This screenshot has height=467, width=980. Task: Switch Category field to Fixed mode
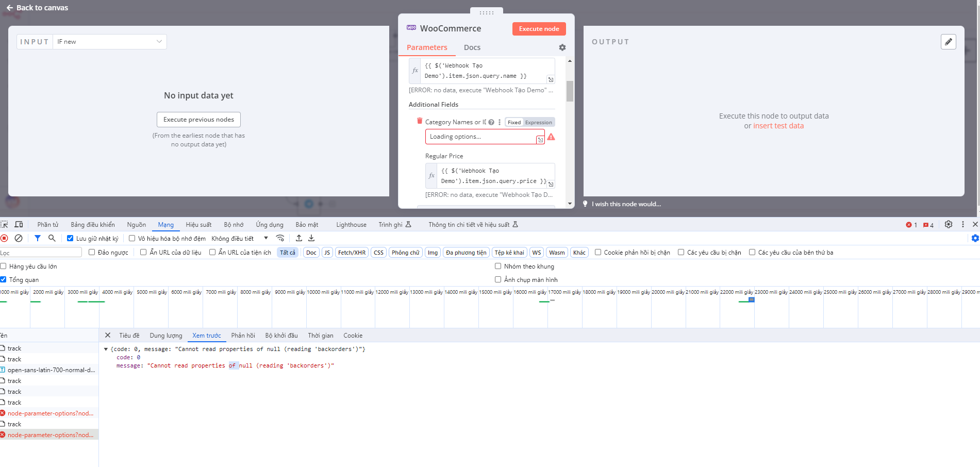(514, 122)
